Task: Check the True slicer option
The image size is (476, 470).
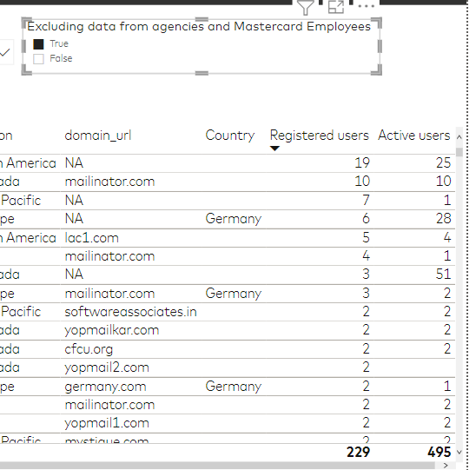Action: pyautogui.click(x=38, y=44)
